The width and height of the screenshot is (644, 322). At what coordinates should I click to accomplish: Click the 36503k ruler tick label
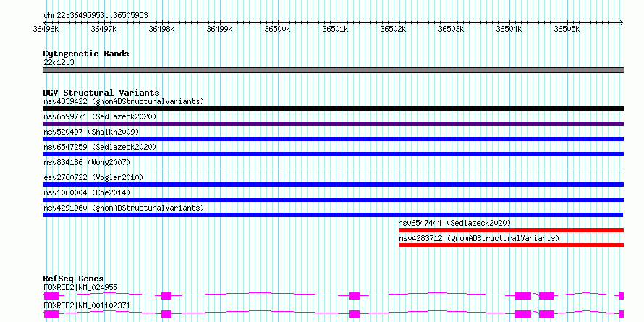point(452,29)
